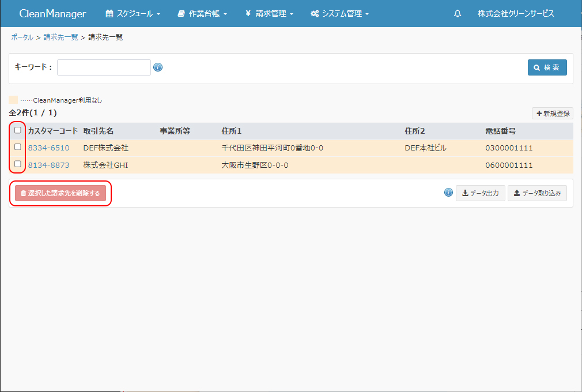
Task: Go to ポータル breadcrumb link
Action: pyautogui.click(x=22, y=37)
